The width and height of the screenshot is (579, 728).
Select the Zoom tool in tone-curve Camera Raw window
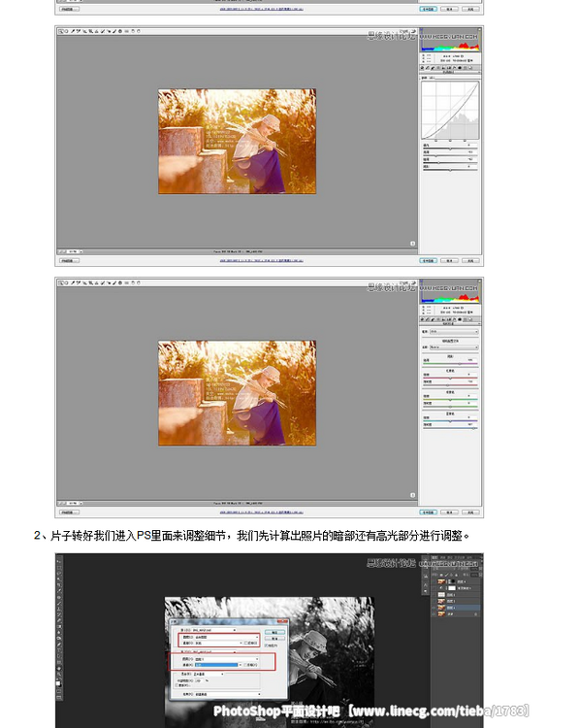61,32
